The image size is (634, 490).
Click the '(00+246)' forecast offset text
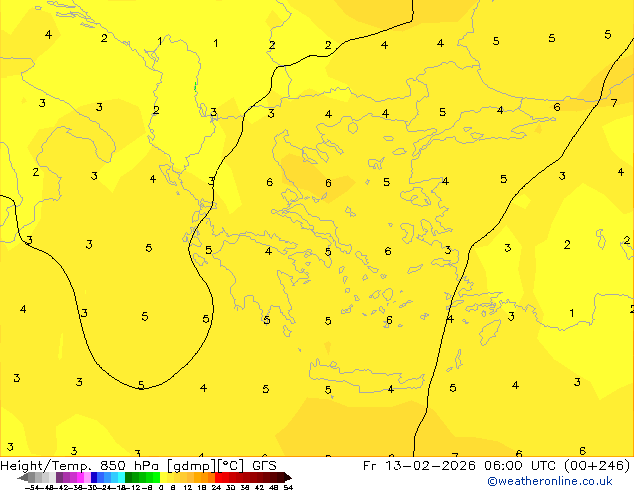coord(597,466)
